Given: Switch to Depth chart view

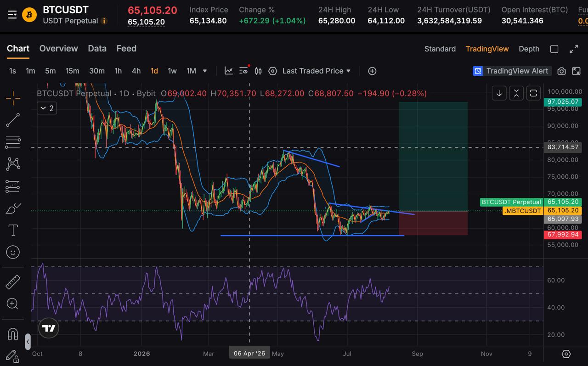Looking at the screenshot, I should point(529,49).
